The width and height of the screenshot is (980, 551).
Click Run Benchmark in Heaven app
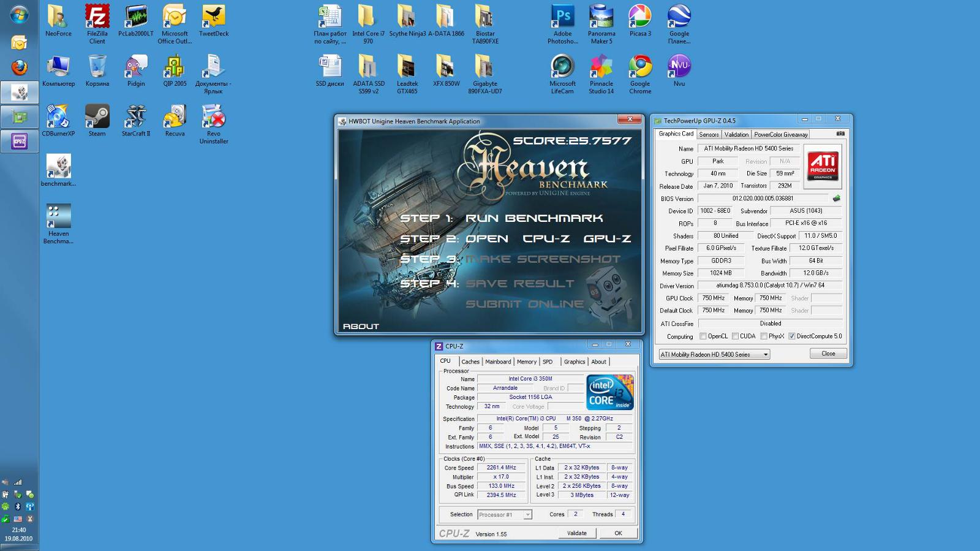point(534,218)
